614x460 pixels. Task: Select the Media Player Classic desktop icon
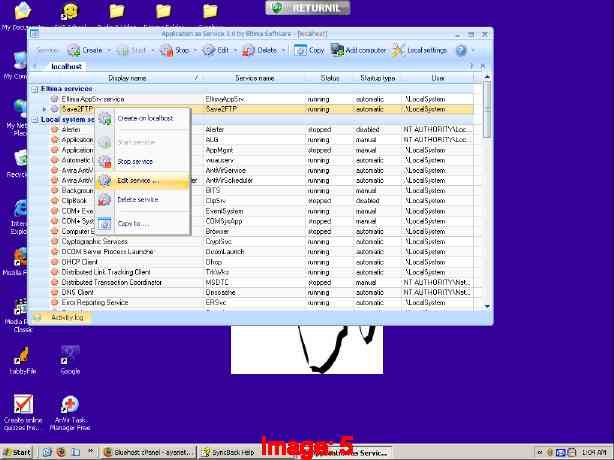18,315
